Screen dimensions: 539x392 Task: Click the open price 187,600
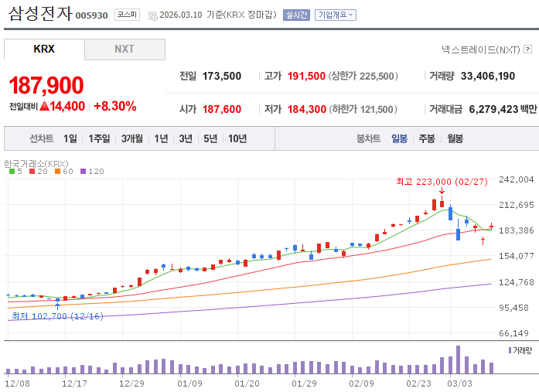(222, 109)
